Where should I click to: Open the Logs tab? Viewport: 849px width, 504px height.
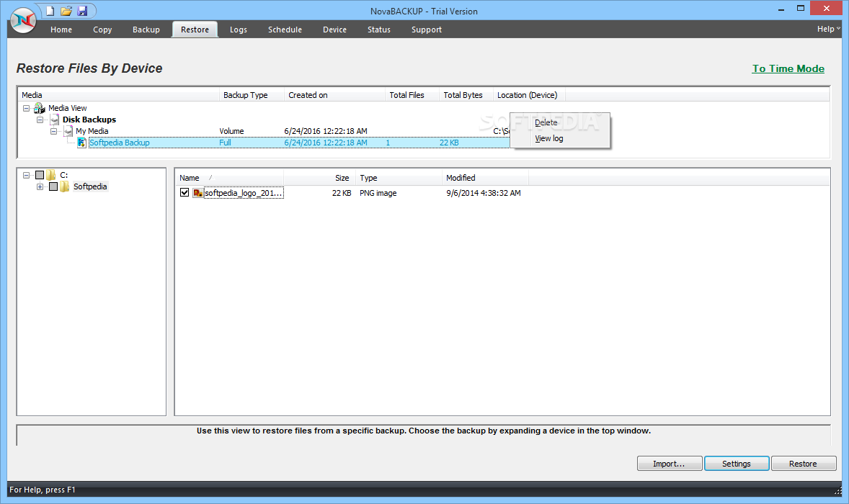(239, 30)
